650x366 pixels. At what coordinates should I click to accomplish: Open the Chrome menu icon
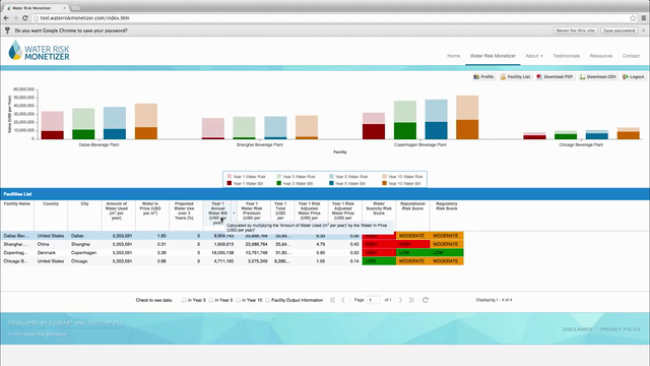tap(644, 18)
